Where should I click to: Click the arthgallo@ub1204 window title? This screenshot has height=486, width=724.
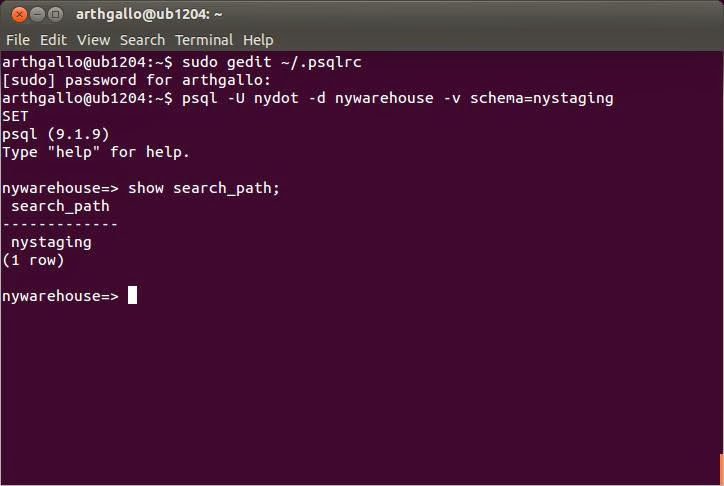(149, 14)
